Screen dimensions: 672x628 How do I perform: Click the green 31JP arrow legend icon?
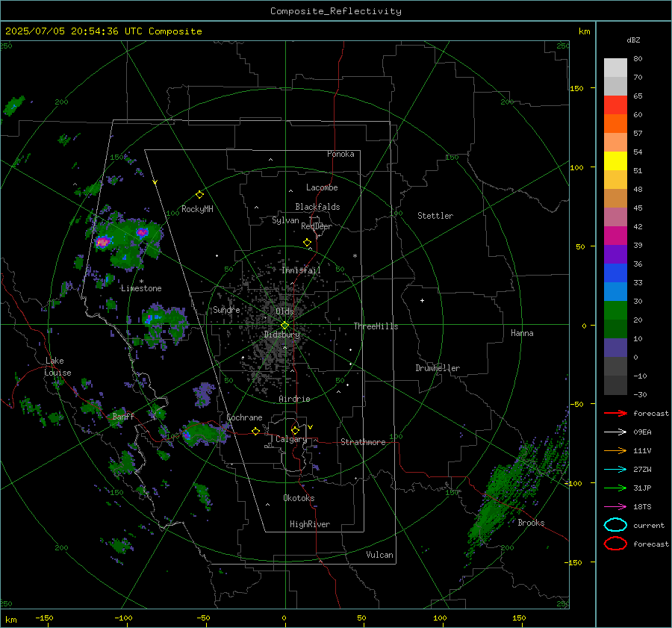[x=615, y=488]
